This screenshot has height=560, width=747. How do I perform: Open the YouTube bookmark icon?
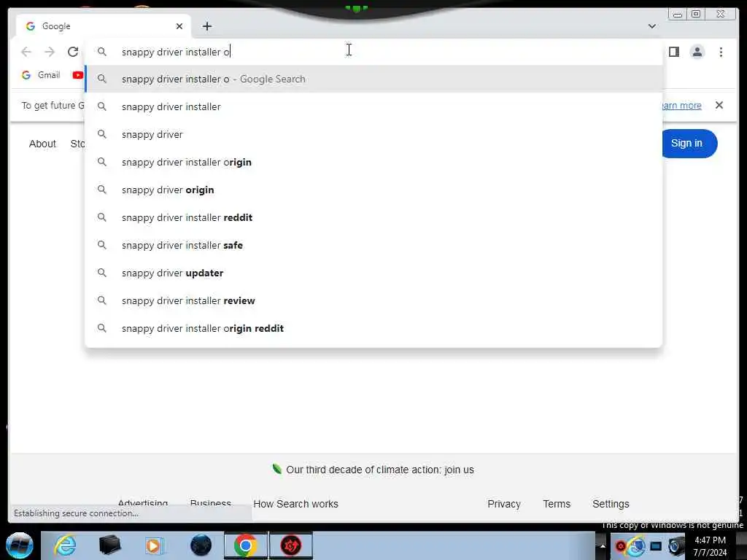tap(77, 75)
